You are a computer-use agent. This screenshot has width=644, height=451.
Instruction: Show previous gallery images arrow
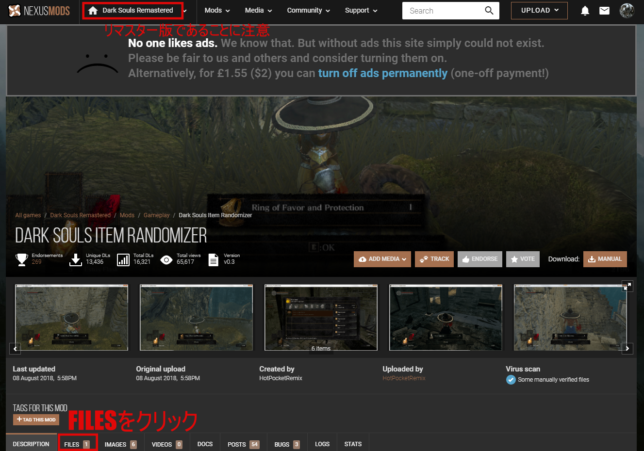pyautogui.click(x=15, y=349)
